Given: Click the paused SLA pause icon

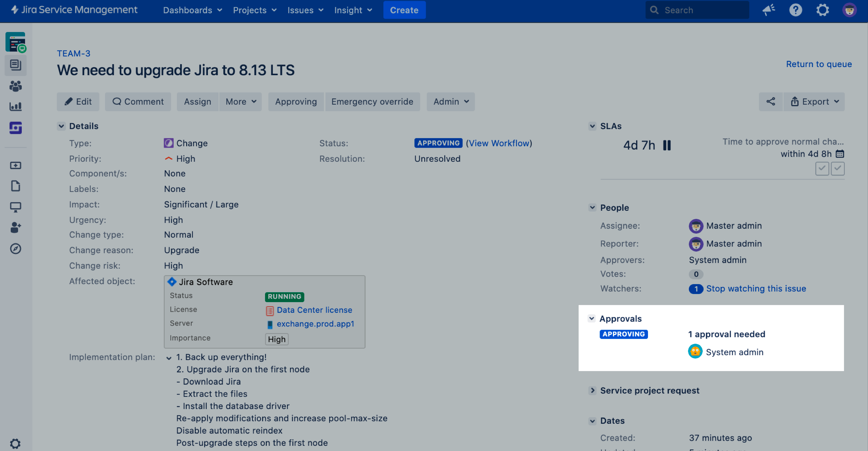Looking at the screenshot, I should 667,145.
